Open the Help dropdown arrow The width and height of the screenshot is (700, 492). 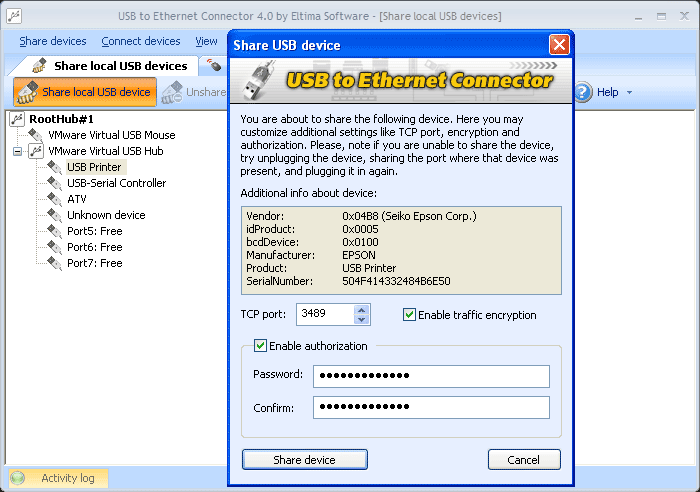tap(629, 92)
